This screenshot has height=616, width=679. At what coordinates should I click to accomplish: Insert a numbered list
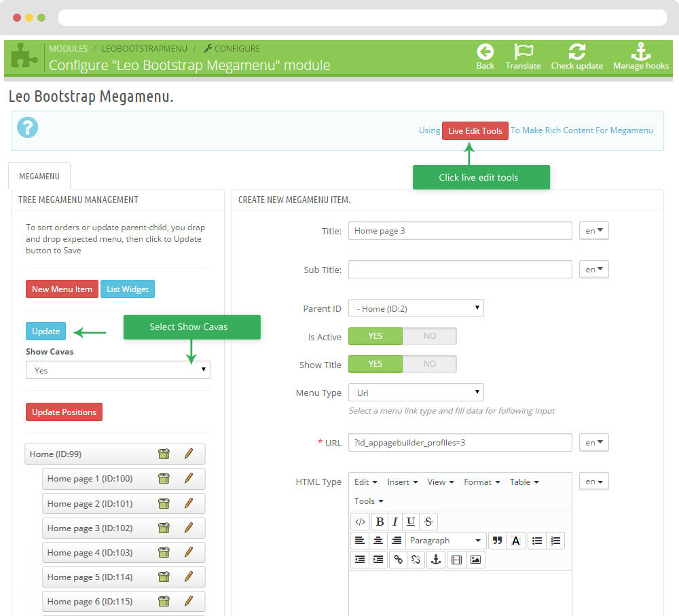555,541
